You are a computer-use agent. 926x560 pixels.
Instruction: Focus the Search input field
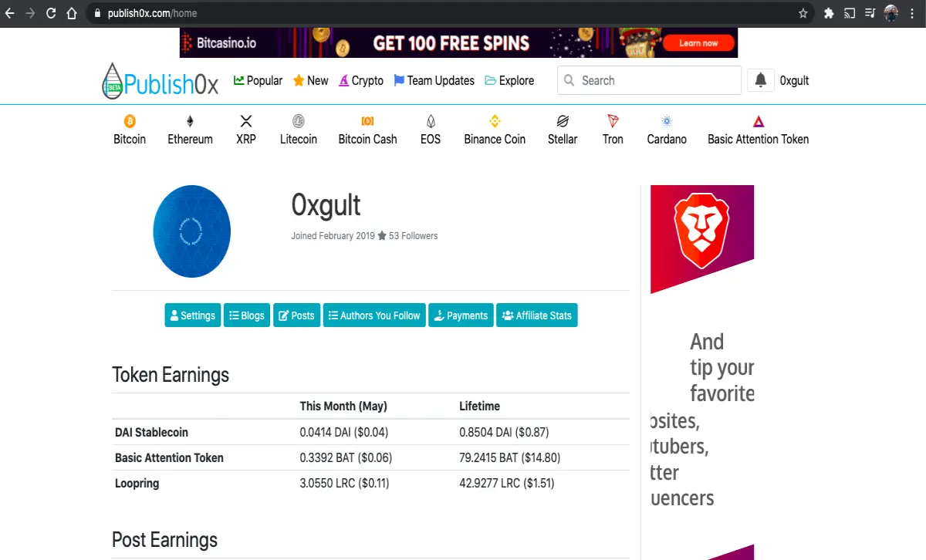[649, 80]
